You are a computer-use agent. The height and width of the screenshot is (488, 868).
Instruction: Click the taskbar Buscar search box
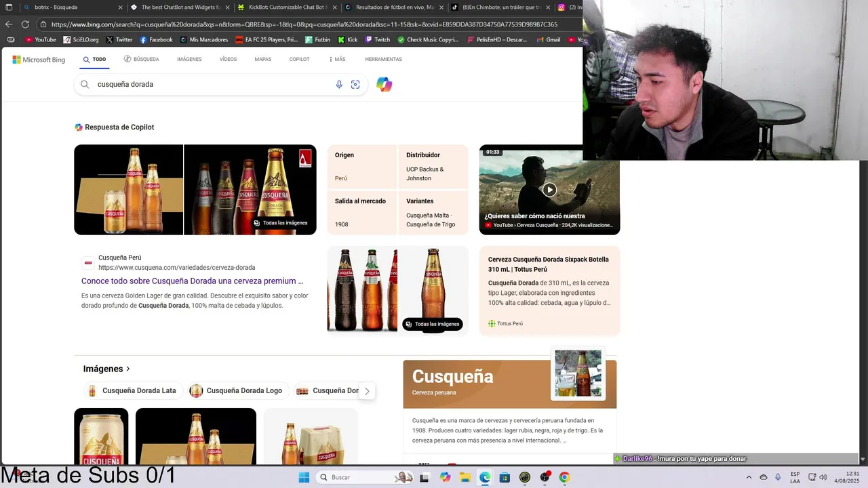coord(366,477)
